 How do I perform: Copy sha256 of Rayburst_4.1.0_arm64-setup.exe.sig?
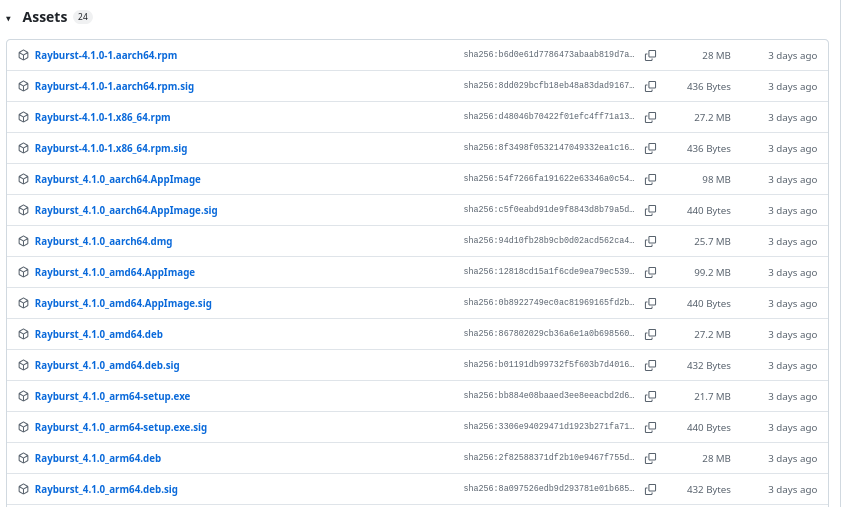click(650, 428)
